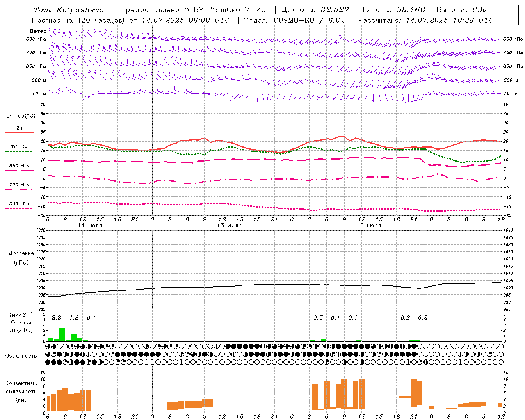Click the '(км)' unit under convective cloudiness label
Image resolution: width=525 pixels, height=420 pixels.
pos(21,399)
